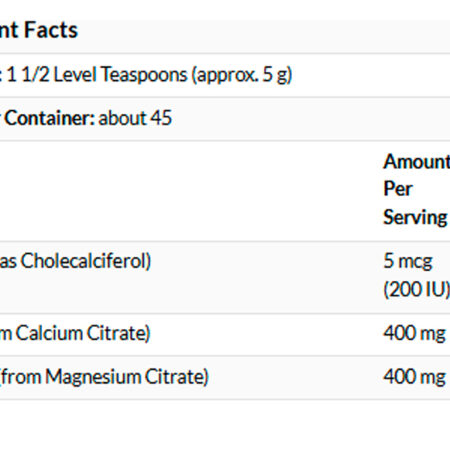Click the word 'Level' in serving size row
The image size is (450, 450).
(75, 74)
